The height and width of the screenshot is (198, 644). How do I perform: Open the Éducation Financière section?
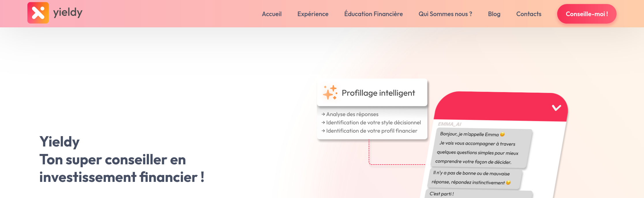373,14
